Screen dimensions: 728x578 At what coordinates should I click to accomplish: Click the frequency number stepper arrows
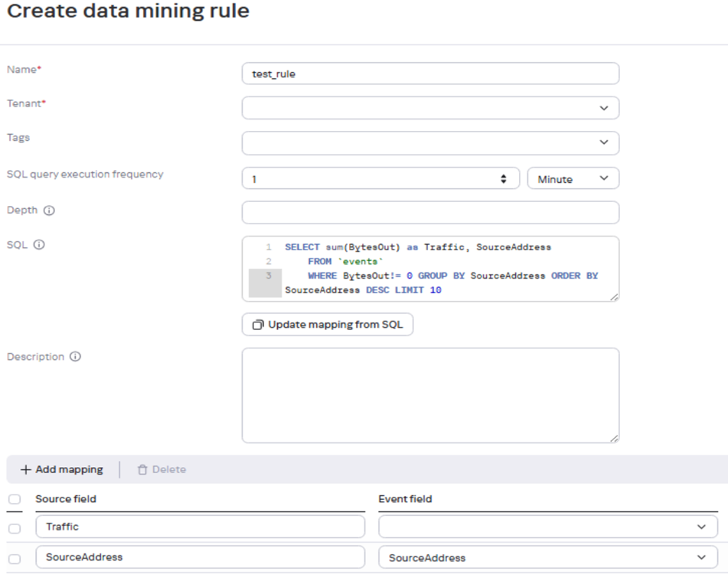[503, 178]
